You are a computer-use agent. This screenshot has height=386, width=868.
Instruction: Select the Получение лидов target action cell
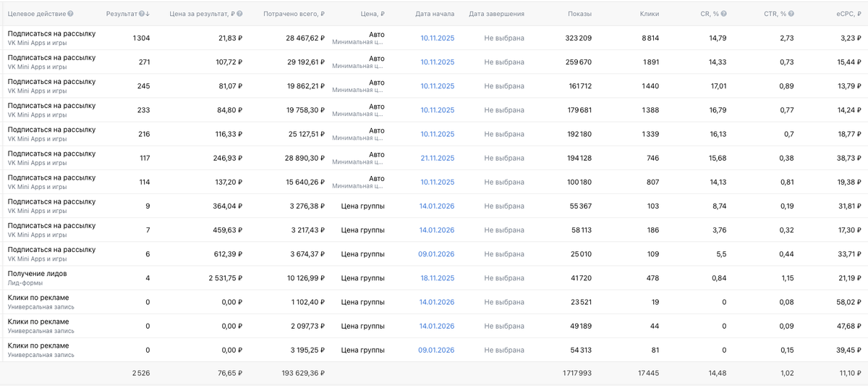(37, 274)
